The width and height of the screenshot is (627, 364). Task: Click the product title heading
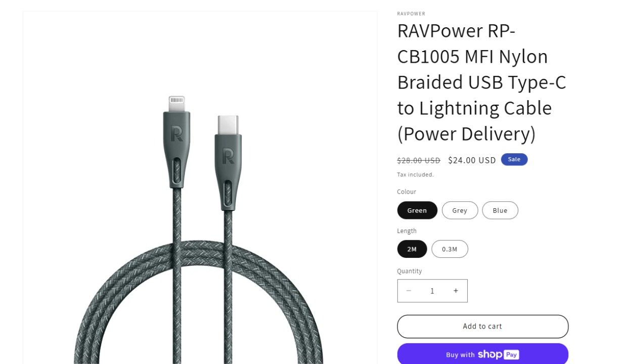point(482,82)
